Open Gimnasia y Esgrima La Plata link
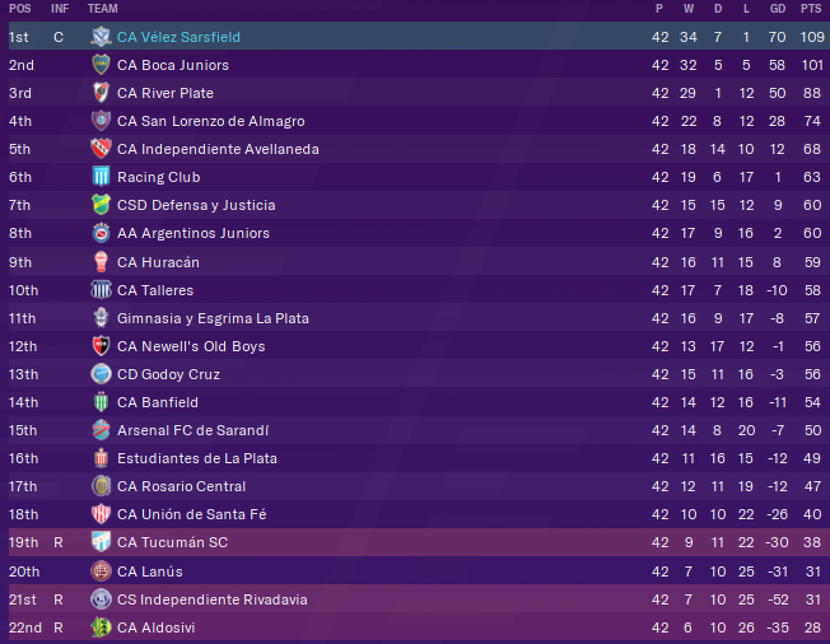The width and height of the screenshot is (830, 644). 213,318
